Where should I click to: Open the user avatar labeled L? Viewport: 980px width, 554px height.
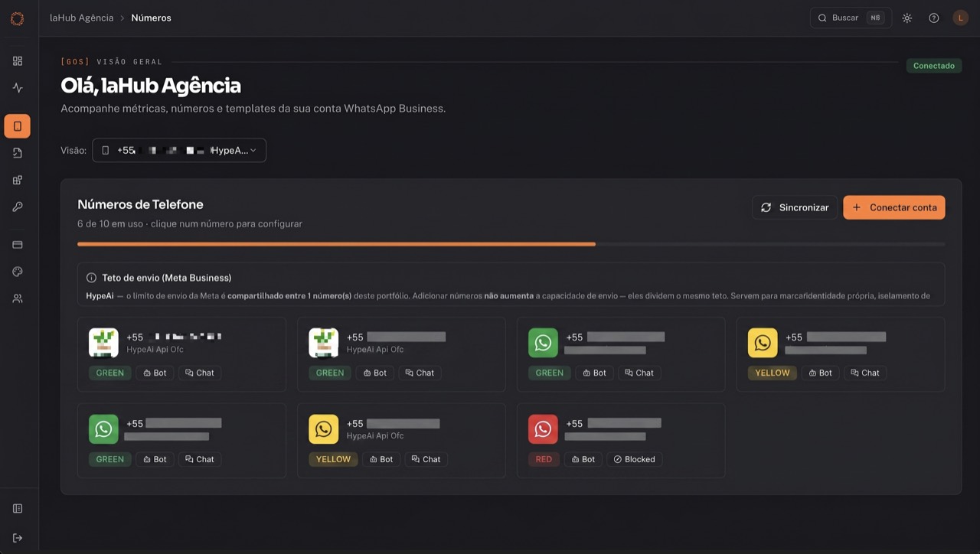pos(961,18)
